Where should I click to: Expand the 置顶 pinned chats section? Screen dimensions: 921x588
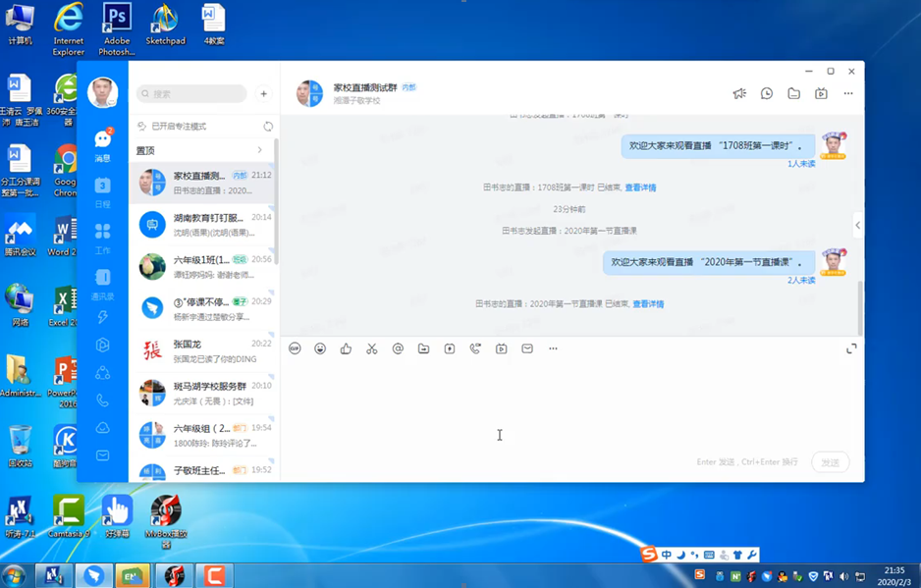click(x=259, y=150)
